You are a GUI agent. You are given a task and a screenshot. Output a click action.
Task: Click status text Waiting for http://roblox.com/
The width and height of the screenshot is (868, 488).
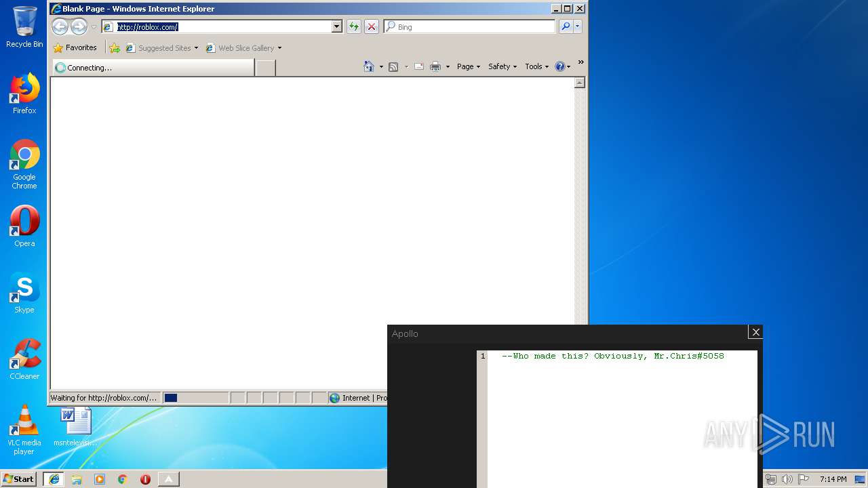103,398
